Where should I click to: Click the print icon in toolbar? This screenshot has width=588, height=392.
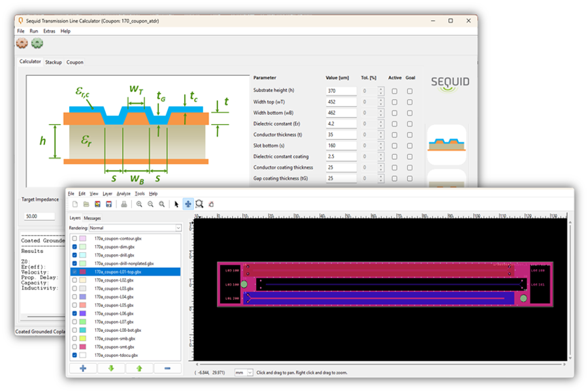tap(124, 204)
